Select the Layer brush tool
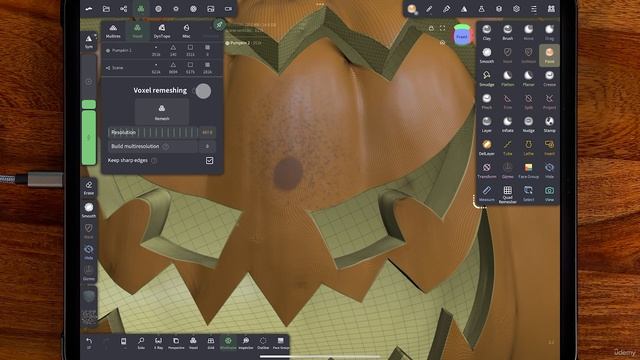Viewport: 640px width, 360px height. (x=487, y=124)
